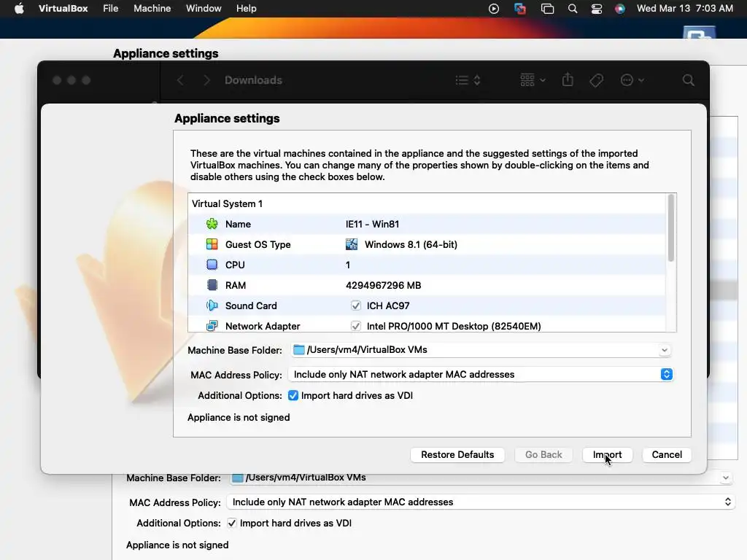Click the remote desktop menu bar icon
This screenshot has width=747, height=560.
[520, 9]
